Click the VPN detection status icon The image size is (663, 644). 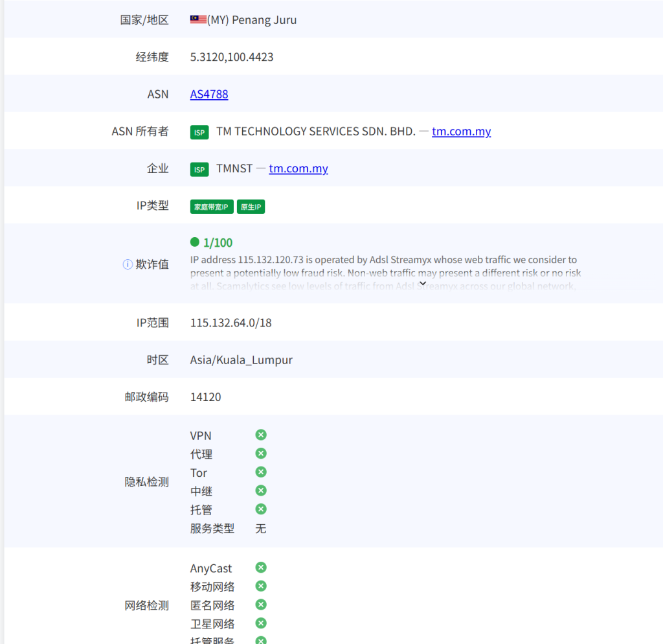click(261, 435)
